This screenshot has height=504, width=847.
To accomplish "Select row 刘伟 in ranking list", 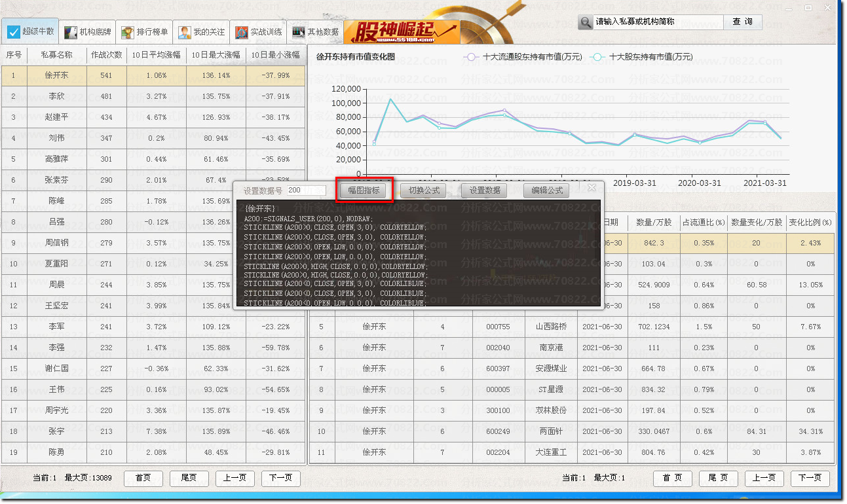I will pyautogui.click(x=153, y=138).
